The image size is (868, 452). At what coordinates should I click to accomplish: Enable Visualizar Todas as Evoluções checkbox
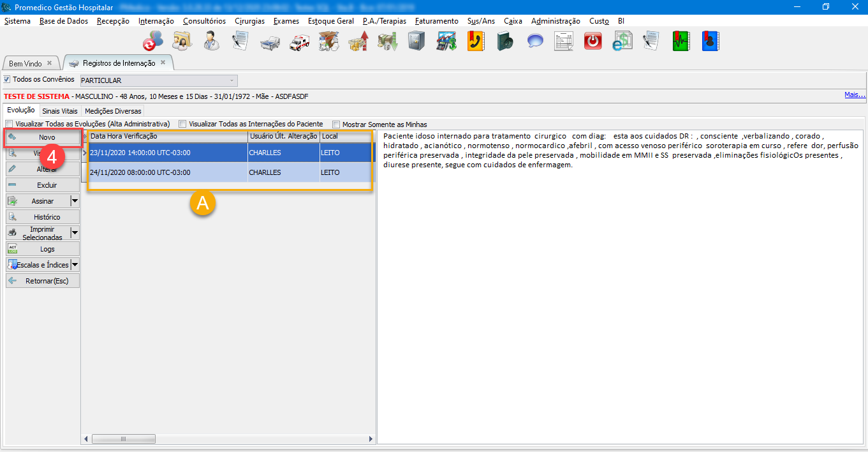click(x=10, y=124)
